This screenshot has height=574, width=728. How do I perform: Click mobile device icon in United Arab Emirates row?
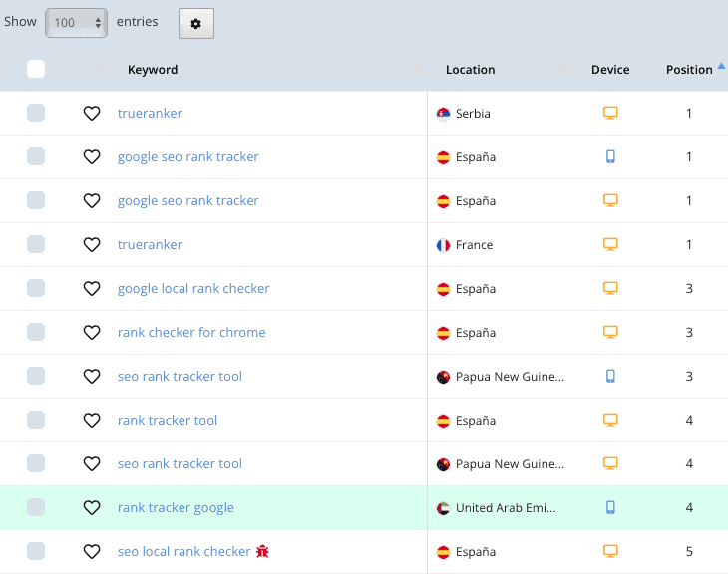(x=610, y=507)
